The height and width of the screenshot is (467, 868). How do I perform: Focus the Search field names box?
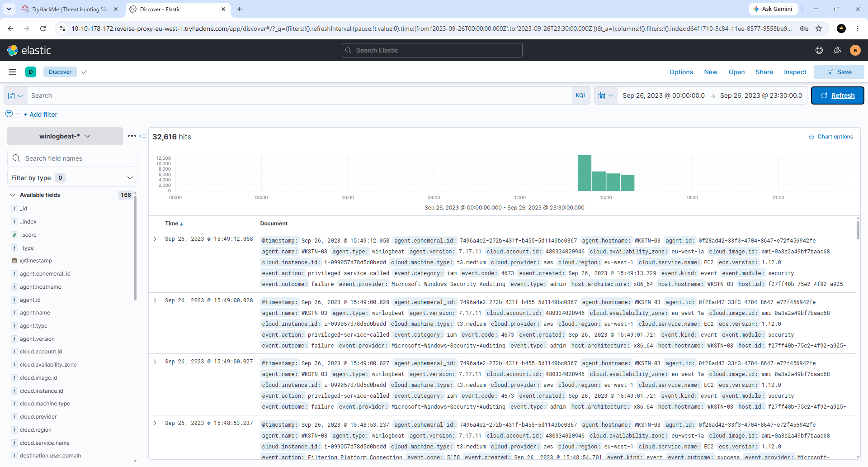pos(72,158)
